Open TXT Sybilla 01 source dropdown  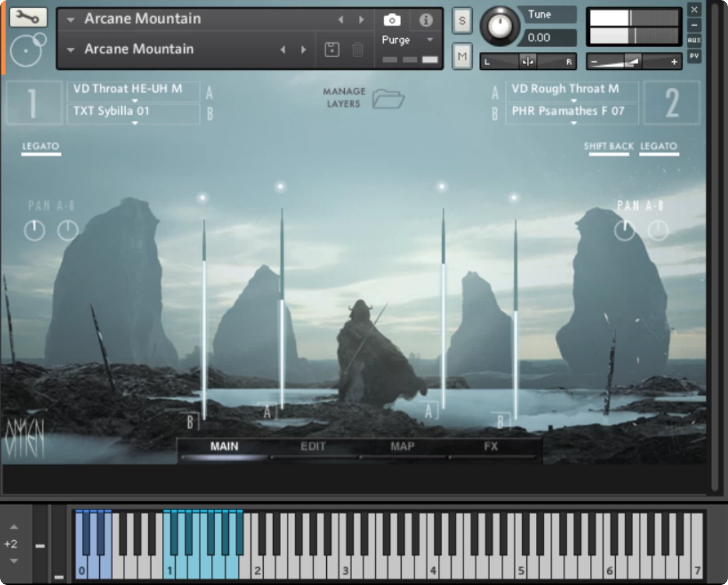(134, 114)
